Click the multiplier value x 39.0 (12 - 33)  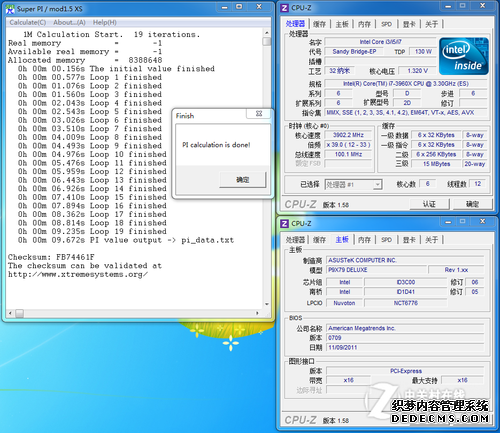coord(348,145)
